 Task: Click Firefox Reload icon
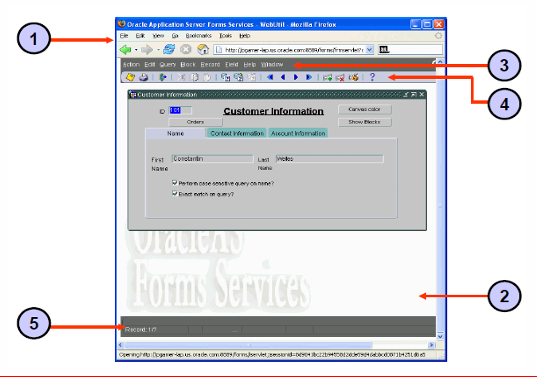click(169, 50)
